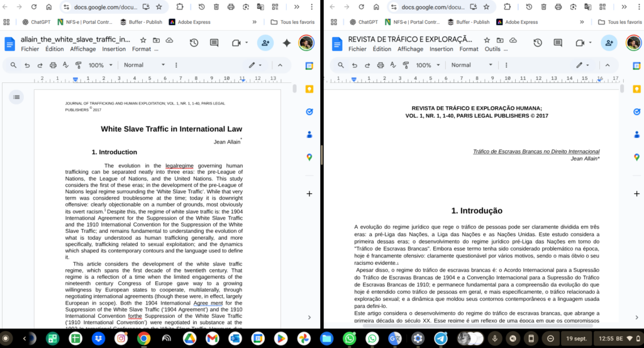Click the search icon in left document toolbar
Image resolution: width=644 pixels, height=348 pixels.
[x=14, y=65]
